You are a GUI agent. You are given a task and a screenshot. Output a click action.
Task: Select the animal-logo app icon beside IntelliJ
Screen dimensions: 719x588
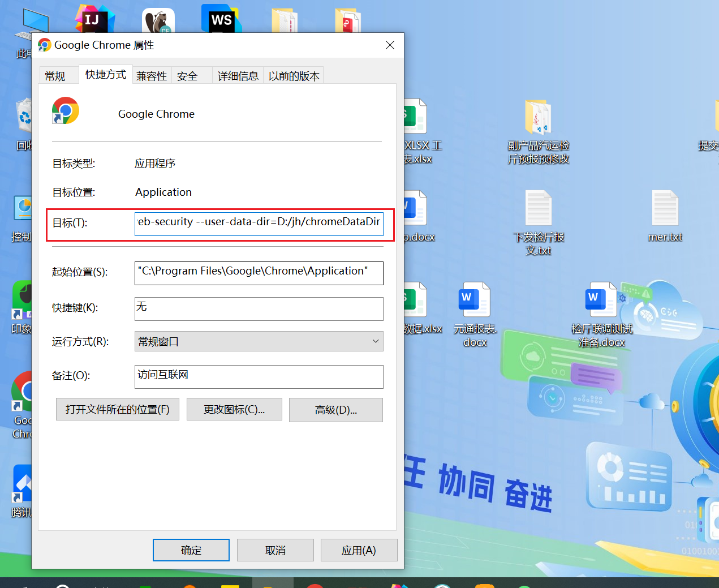pos(158,21)
